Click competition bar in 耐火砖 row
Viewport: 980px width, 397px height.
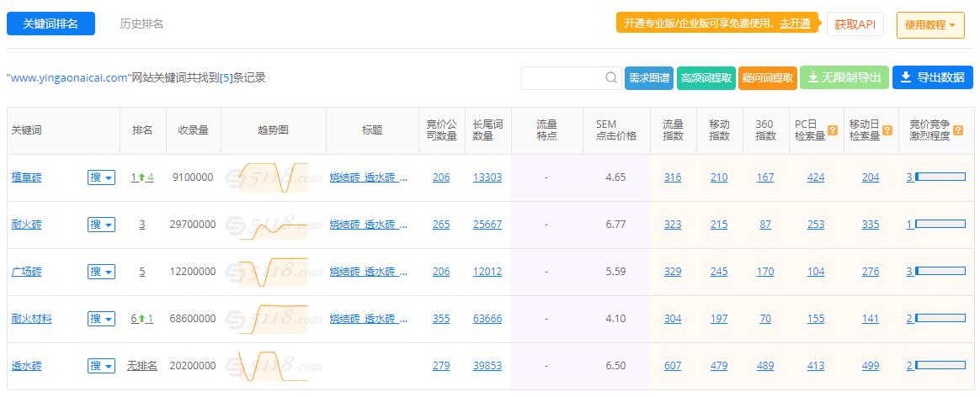[x=940, y=225]
